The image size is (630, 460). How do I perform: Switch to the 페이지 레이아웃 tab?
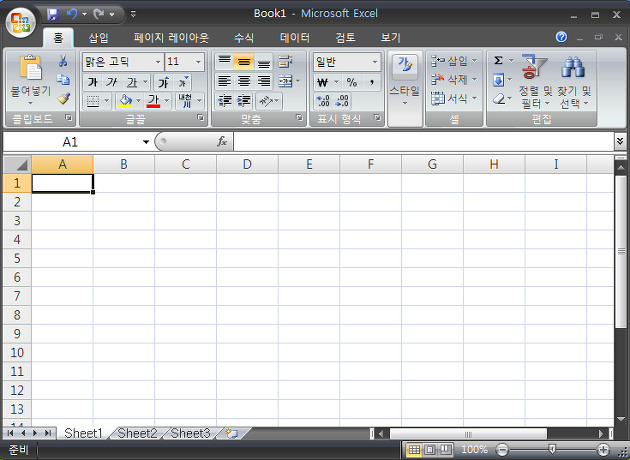[x=172, y=38]
